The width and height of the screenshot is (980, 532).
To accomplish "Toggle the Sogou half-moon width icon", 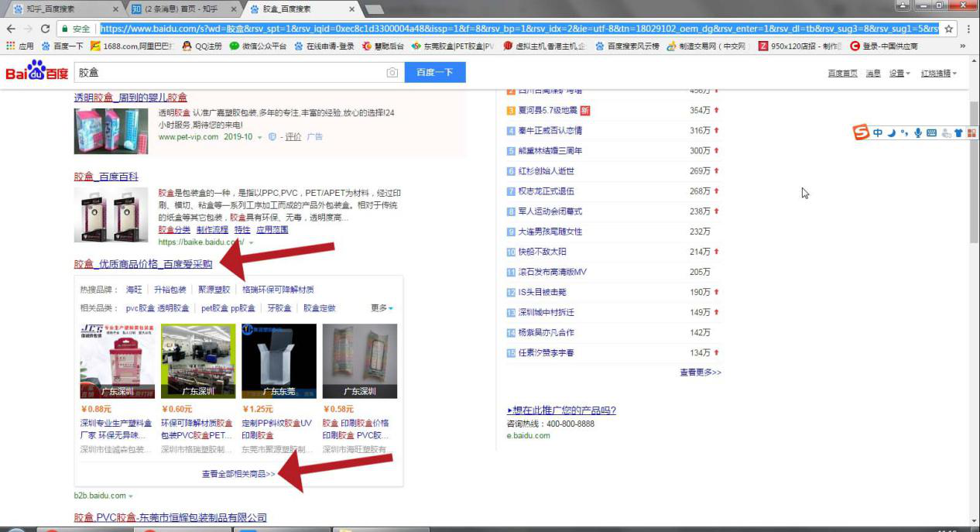I will pos(891,133).
